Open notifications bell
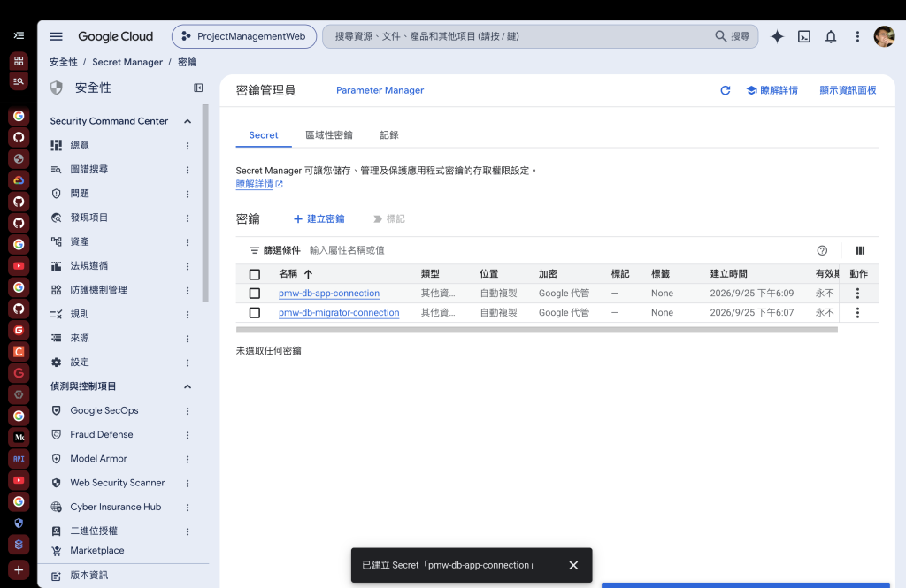The height and width of the screenshot is (588, 906). click(x=830, y=36)
